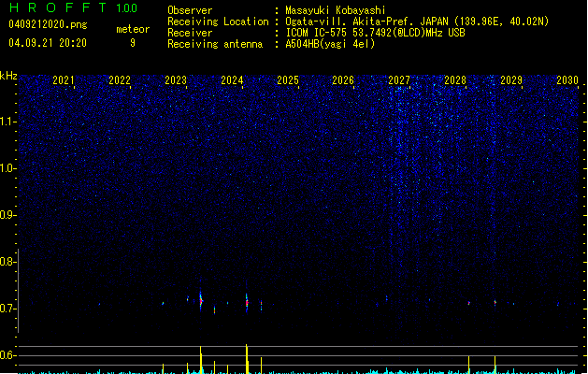
Task: Click the 2022 time axis marker
Action: tap(120, 80)
